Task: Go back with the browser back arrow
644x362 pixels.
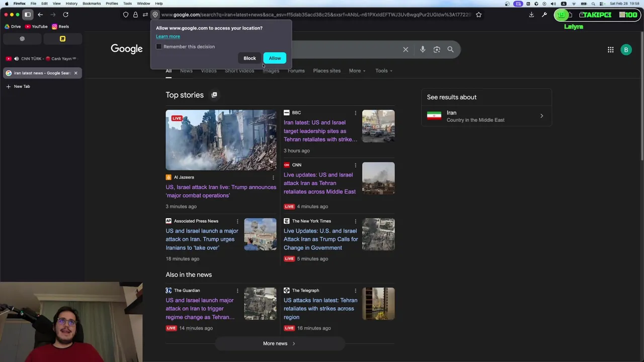Action: coord(40,15)
